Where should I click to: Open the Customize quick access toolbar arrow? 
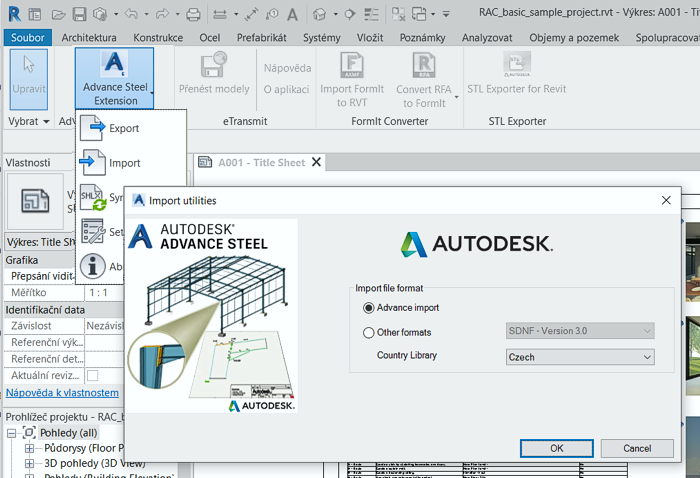(446, 15)
